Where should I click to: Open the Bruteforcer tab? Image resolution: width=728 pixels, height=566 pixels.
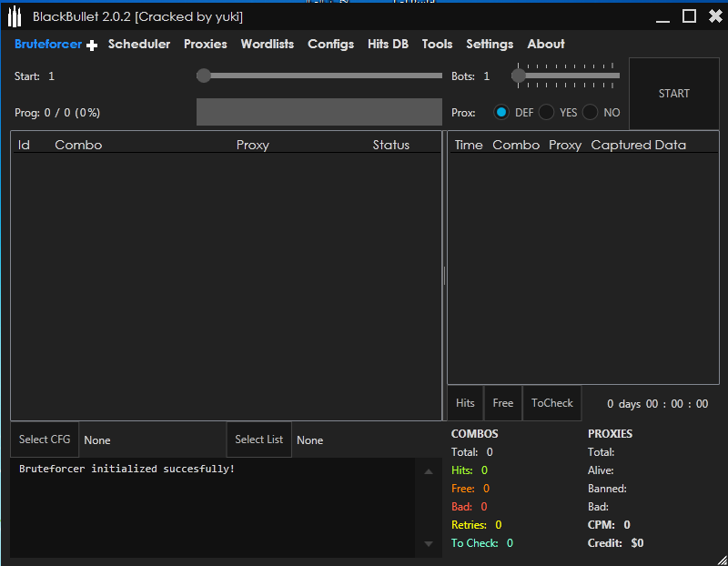click(x=48, y=44)
